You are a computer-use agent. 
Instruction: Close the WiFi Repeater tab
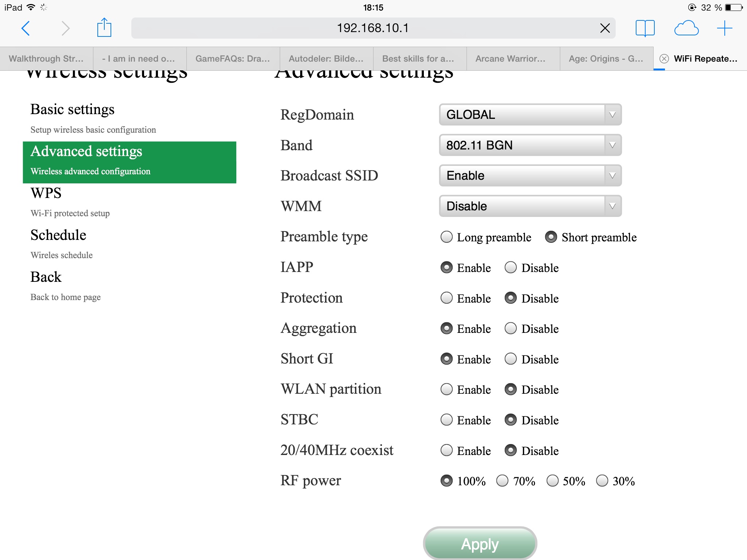[x=664, y=59]
